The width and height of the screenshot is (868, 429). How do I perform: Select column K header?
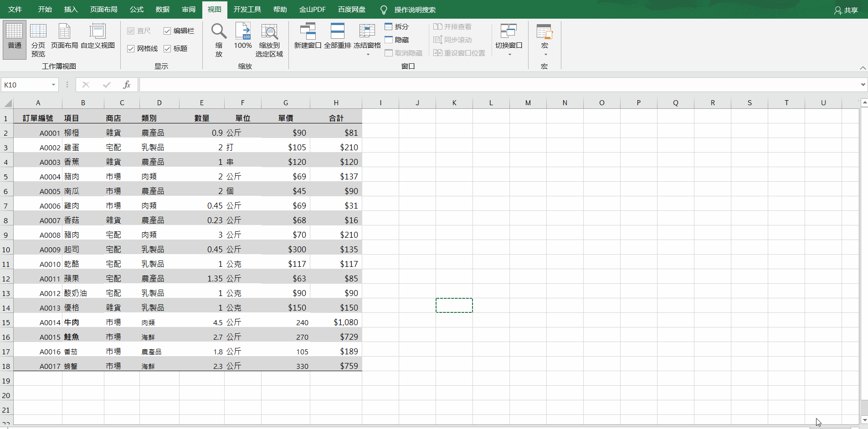coord(454,103)
